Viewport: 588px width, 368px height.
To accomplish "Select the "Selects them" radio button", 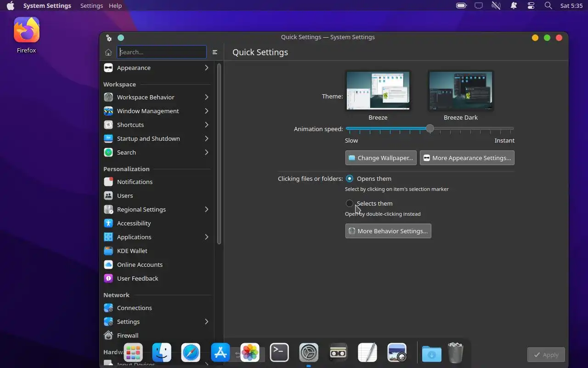I will 350,203.
